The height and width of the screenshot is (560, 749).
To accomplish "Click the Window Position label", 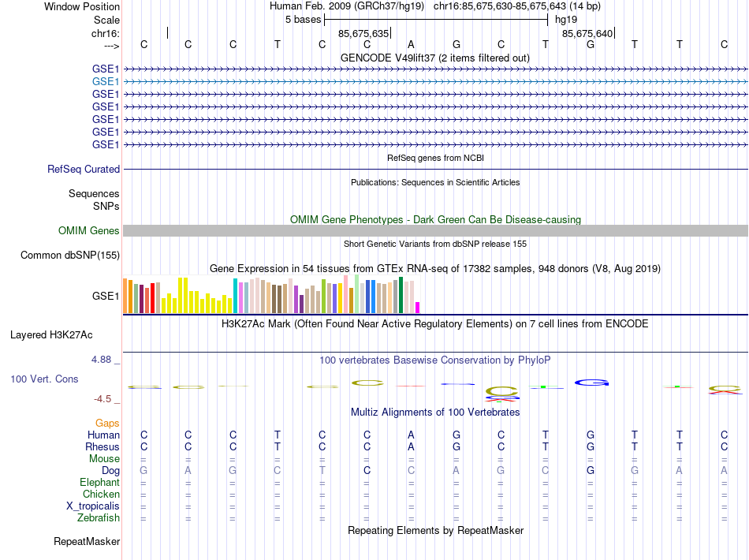I will 82,6.
